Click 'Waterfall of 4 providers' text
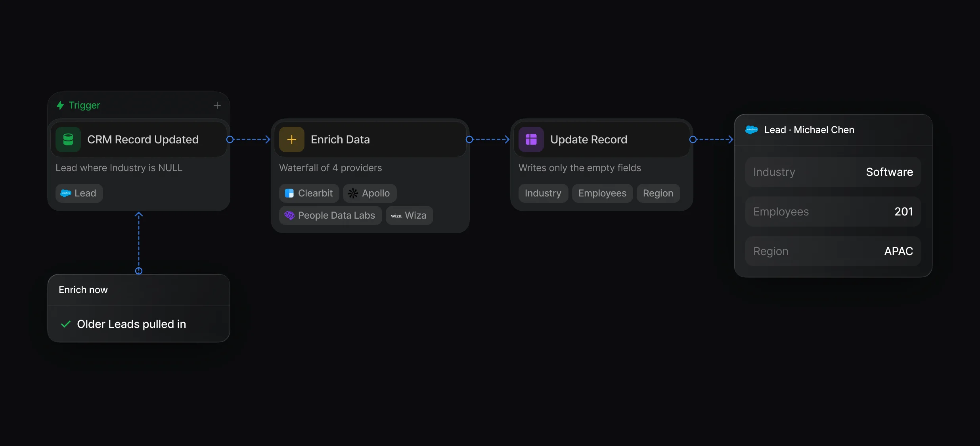This screenshot has height=446, width=980. click(331, 168)
